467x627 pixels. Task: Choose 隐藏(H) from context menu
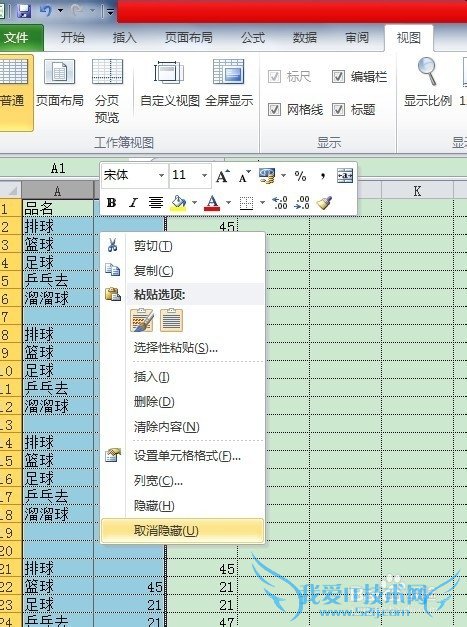[x=182, y=506]
